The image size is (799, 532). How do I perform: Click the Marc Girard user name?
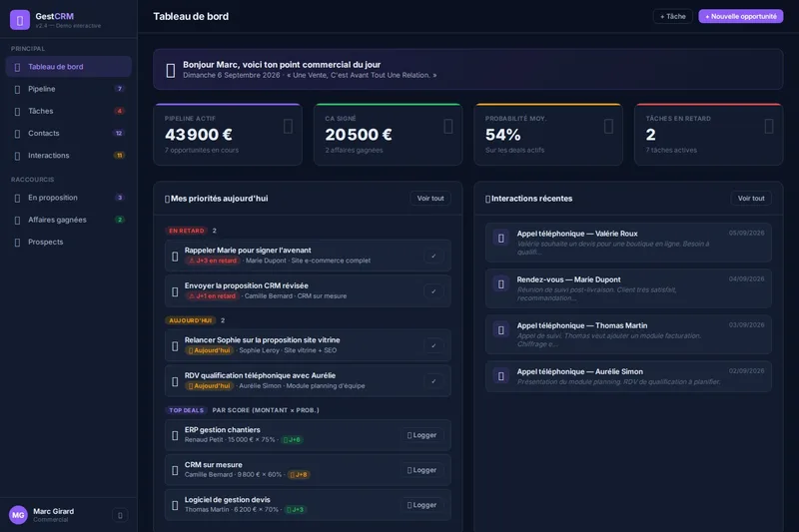pyautogui.click(x=54, y=511)
